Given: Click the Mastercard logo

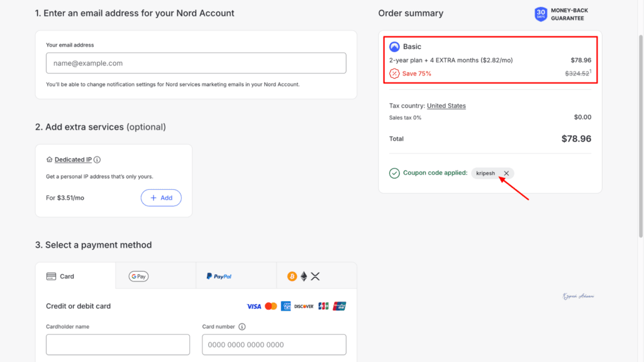Looking at the screenshot, I should click(270, 306).
